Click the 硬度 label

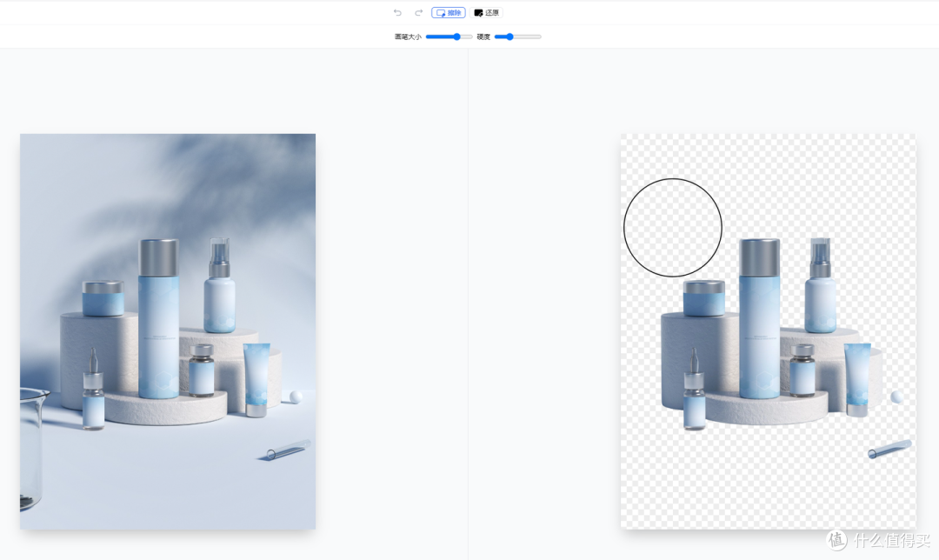(x=483, y=37)
